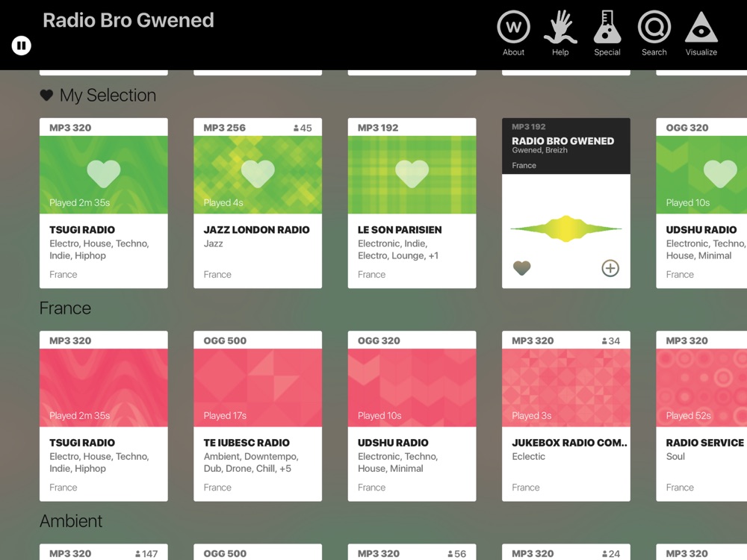Open the pink Radio Service artwork
The height and width of the screenshot is (560, 747).
(x=701, y=388)
